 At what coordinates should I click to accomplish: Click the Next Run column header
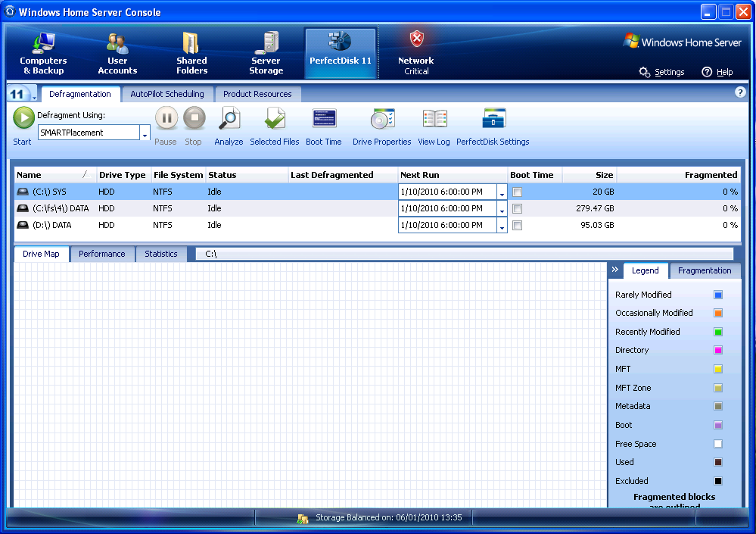(x=453, y=175)
